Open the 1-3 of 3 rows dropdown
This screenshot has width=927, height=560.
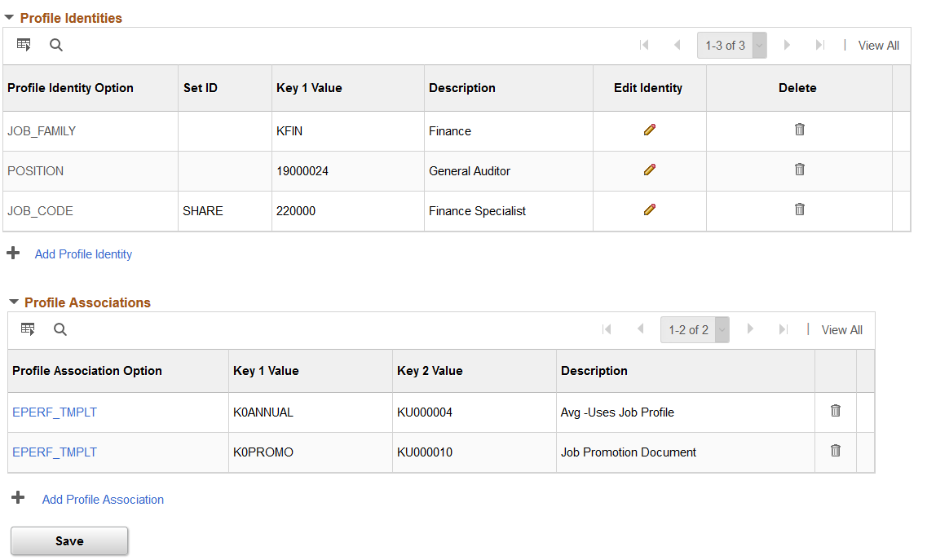coord(732,46)
